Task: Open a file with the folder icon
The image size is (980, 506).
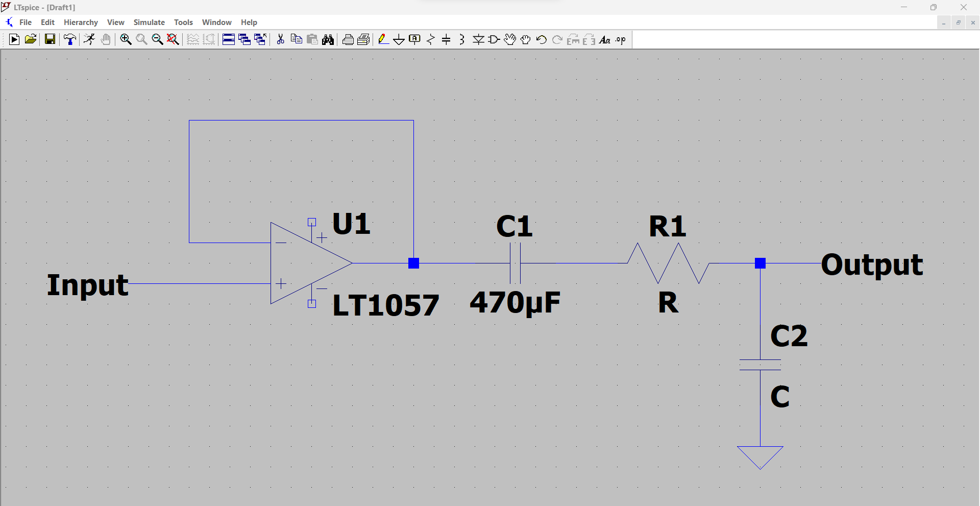Action: pos(31,39)
